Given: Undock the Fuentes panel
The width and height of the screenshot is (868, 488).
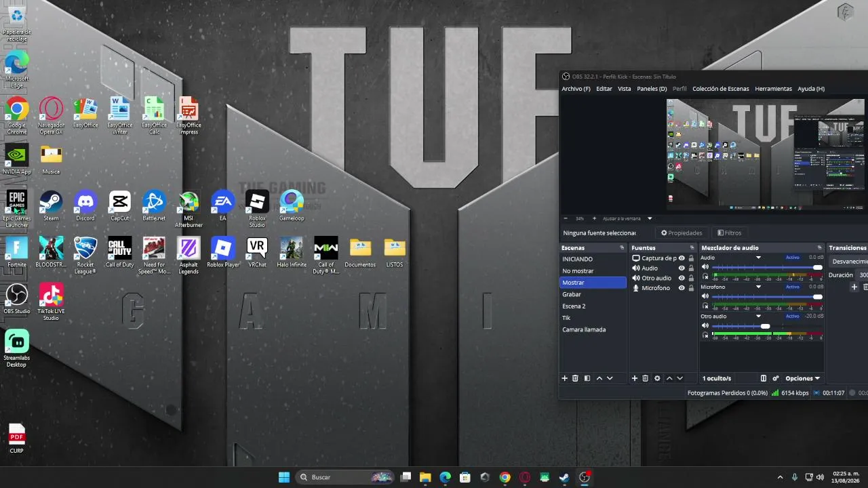Looking at the screenshot, I should pyautogui.click(x=692, y=248).
